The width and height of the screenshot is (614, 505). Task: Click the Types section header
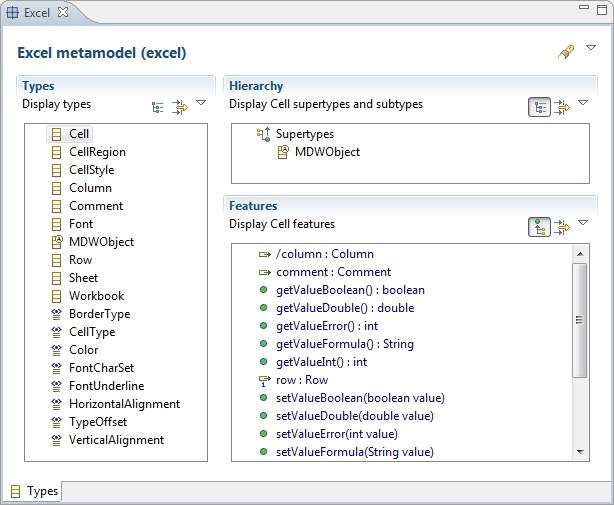tap(38, 86)
